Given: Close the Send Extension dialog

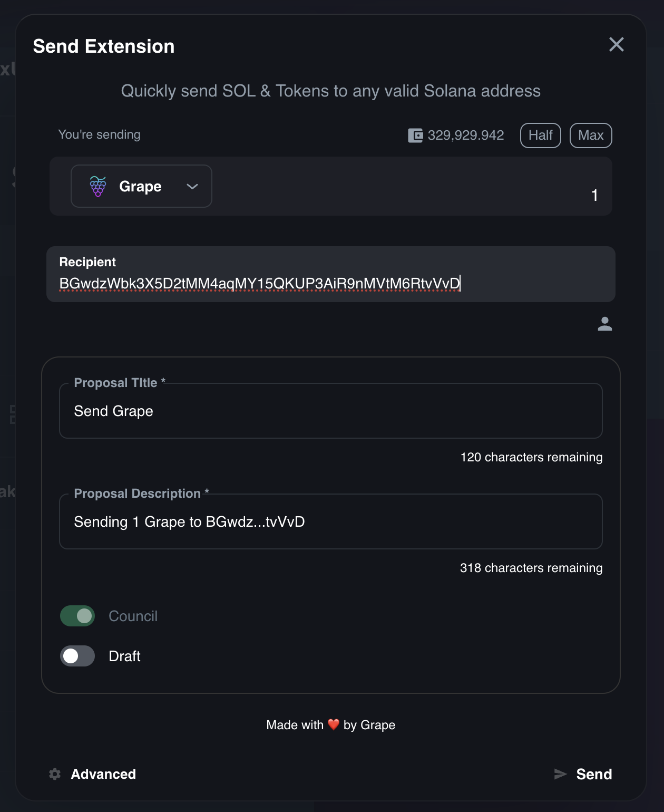Looking at the screenshot, I should pyautogui.click(x=616, y=44).
